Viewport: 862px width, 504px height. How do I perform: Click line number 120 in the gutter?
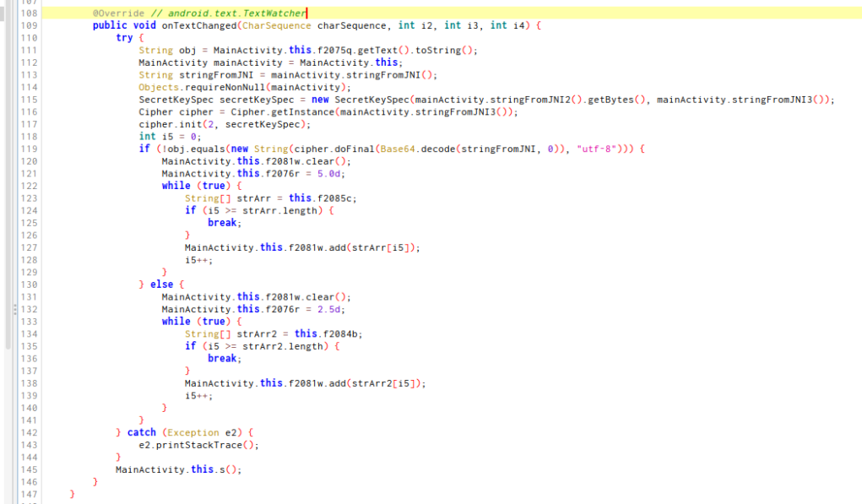click(30, 161)
